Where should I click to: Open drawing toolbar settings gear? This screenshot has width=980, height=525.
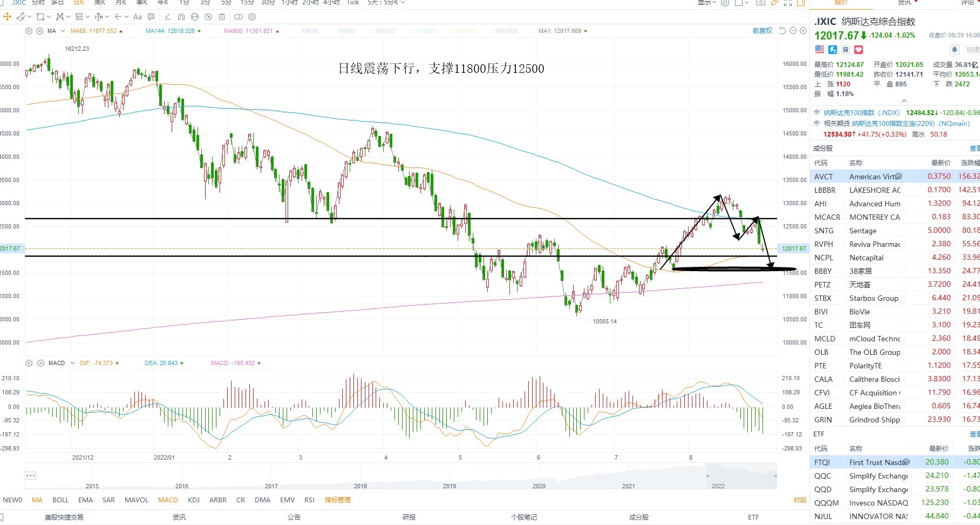coord(252,17)
